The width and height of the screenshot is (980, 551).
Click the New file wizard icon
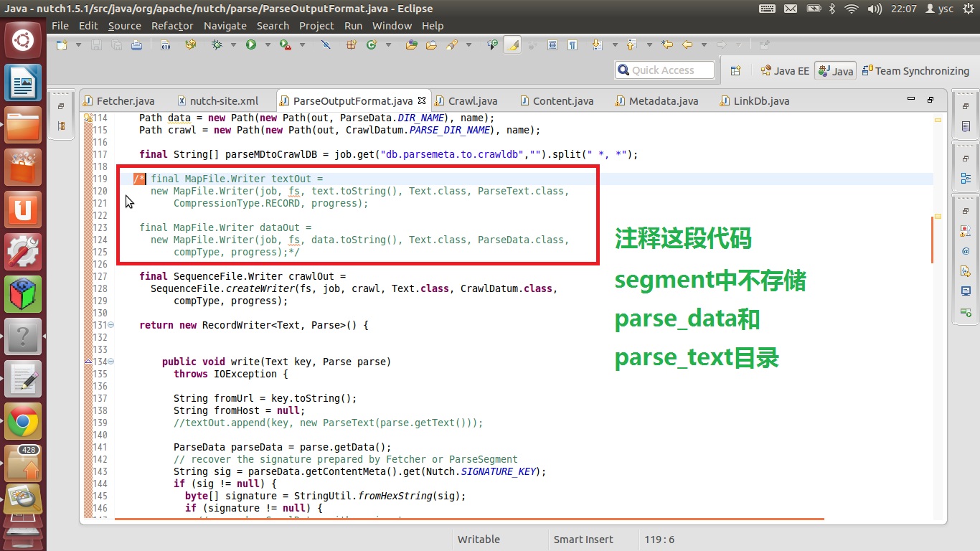62,44
